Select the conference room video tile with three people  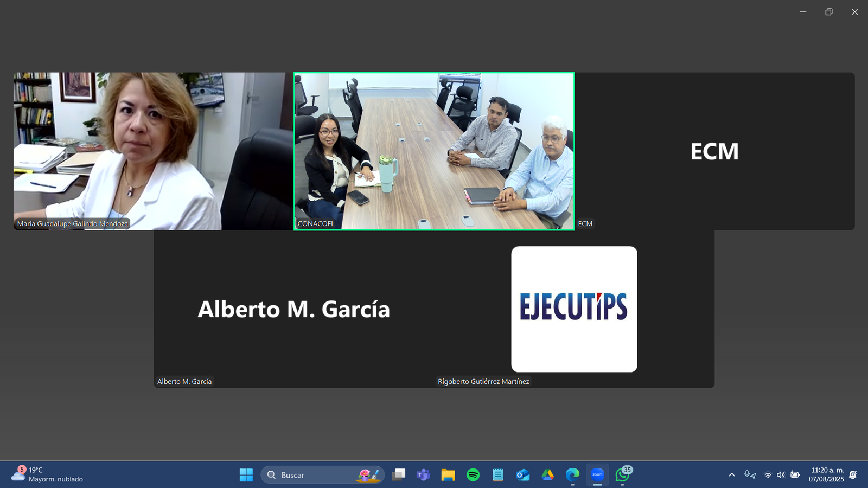pyautogui.click(x=434, y=151)
